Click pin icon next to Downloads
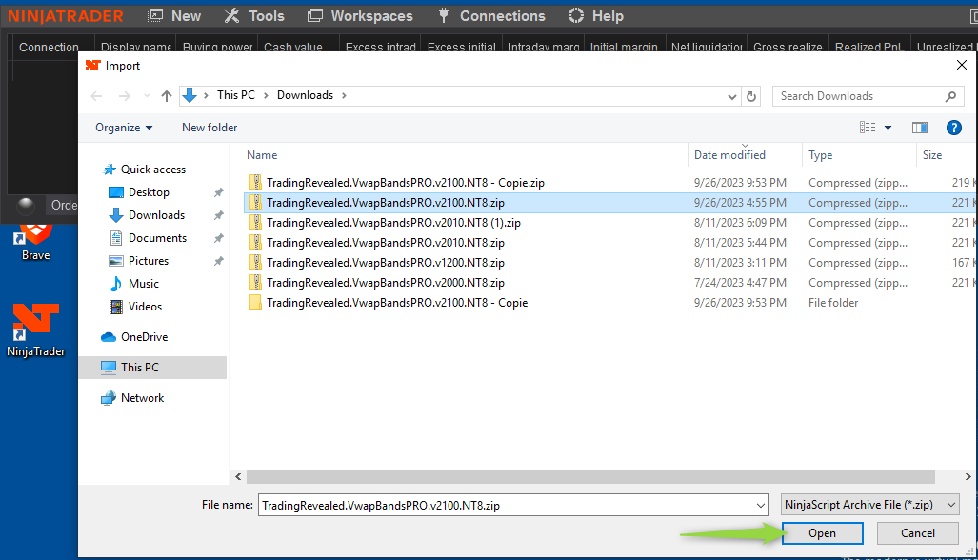This screenshot has width=978, height=560. [x=218, y=215]
